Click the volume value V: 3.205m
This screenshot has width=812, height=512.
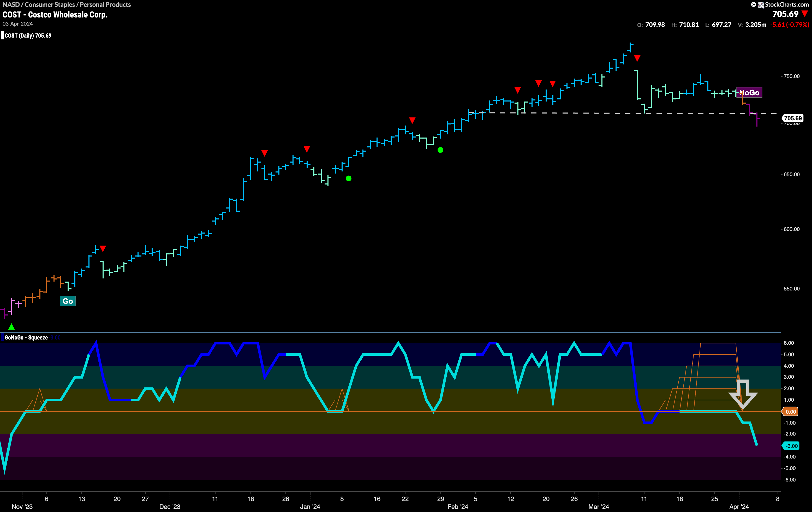coord(752,25)
